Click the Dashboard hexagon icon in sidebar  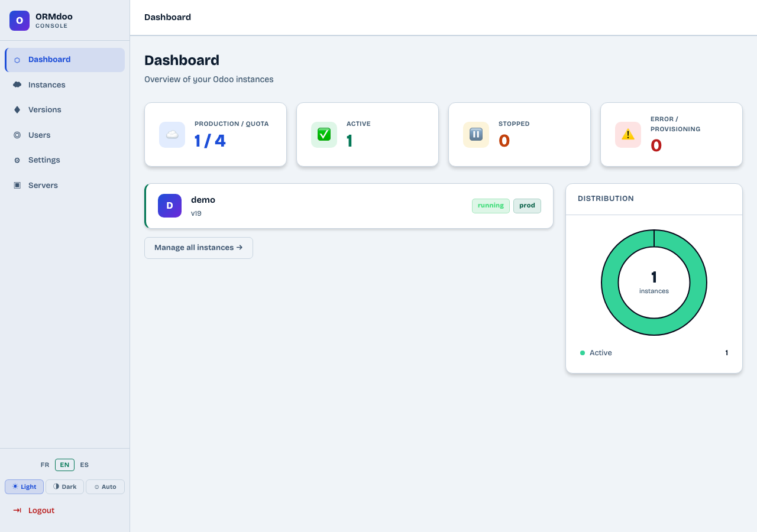click(17, 60)
